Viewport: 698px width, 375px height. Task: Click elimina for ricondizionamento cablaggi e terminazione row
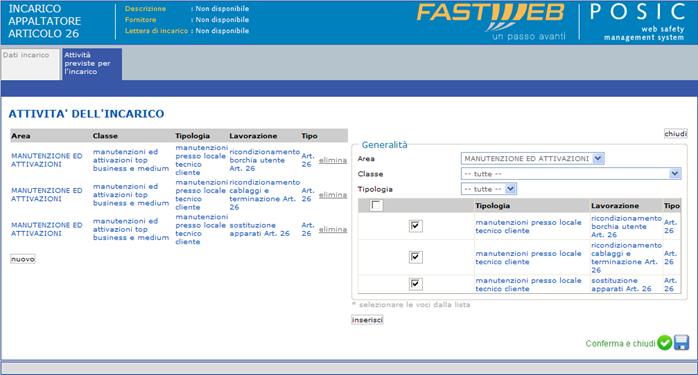tap(333, 195)
